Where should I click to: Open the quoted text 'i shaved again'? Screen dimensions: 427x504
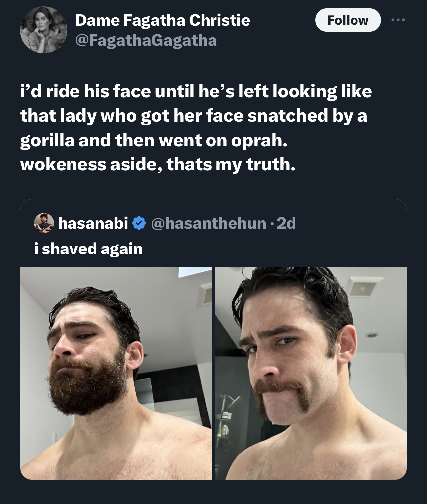coord(88,249)
